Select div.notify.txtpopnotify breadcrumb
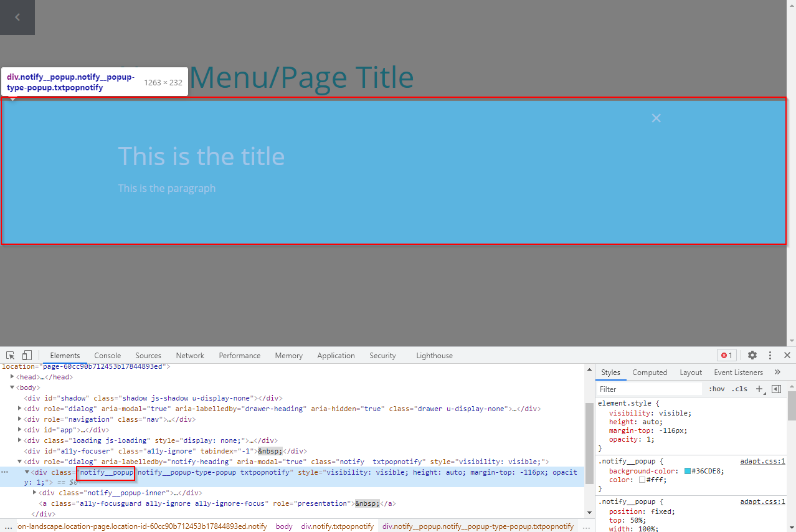The height and width of the screenshot is (532, 796). click(338, 526)
